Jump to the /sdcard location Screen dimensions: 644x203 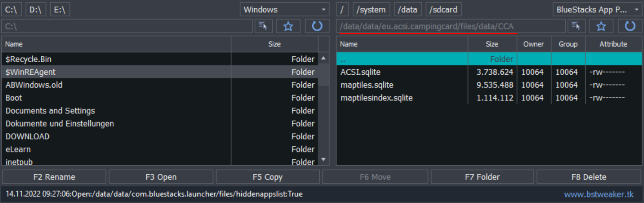pyautogui.click(x=444, y=9)
